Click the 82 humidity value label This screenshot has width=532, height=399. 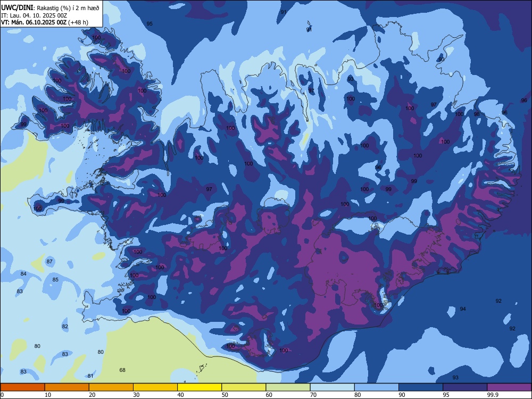tap(65, 327)
